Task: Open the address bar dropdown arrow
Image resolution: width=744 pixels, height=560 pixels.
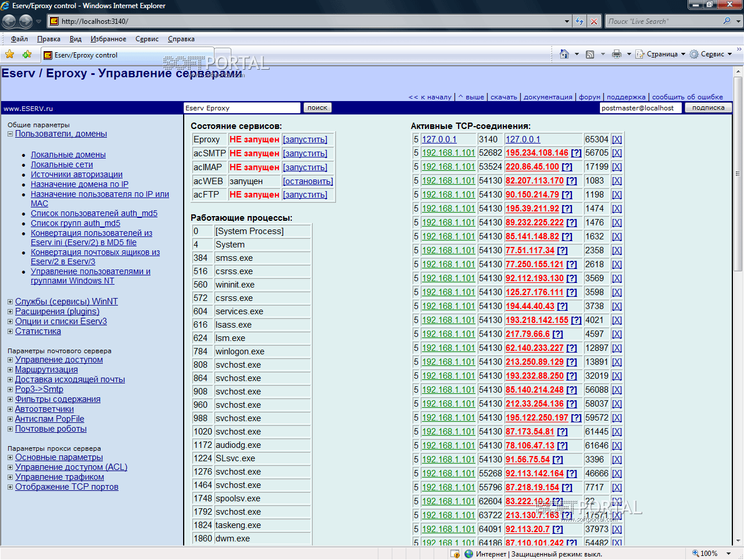Action: 567,21
